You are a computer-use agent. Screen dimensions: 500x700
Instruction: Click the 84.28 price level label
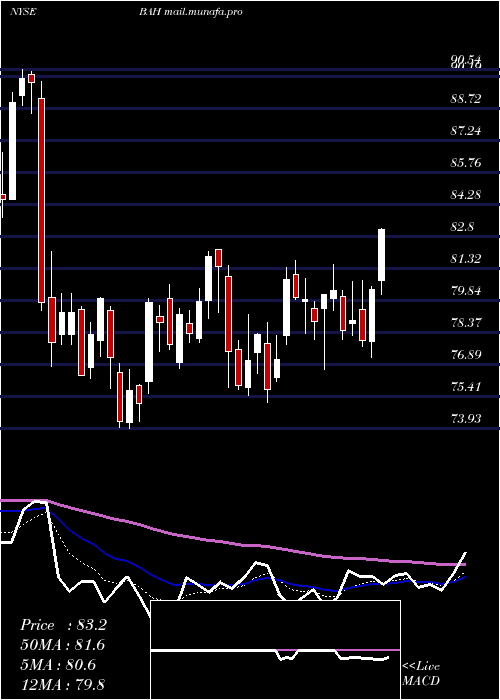(x=466, y=195)
